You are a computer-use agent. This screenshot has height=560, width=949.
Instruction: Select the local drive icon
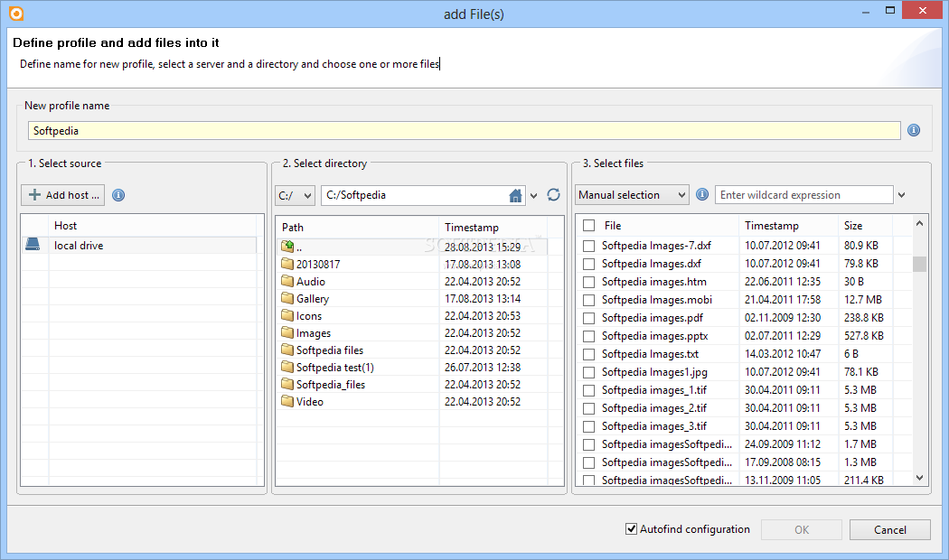[x=33, y=244]
